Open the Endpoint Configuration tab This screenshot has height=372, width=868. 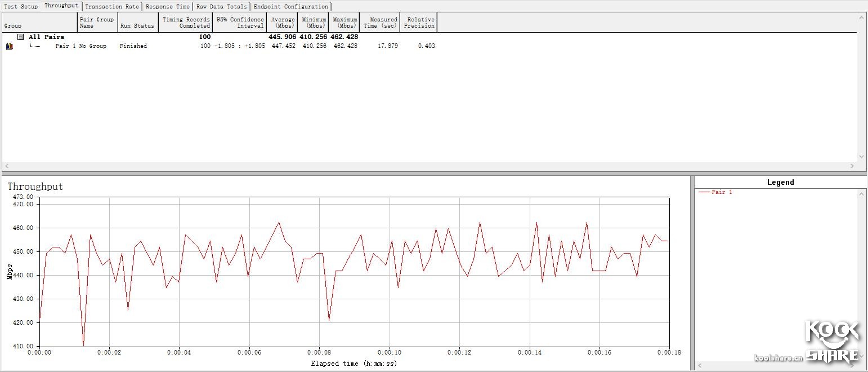coord(290,7)
